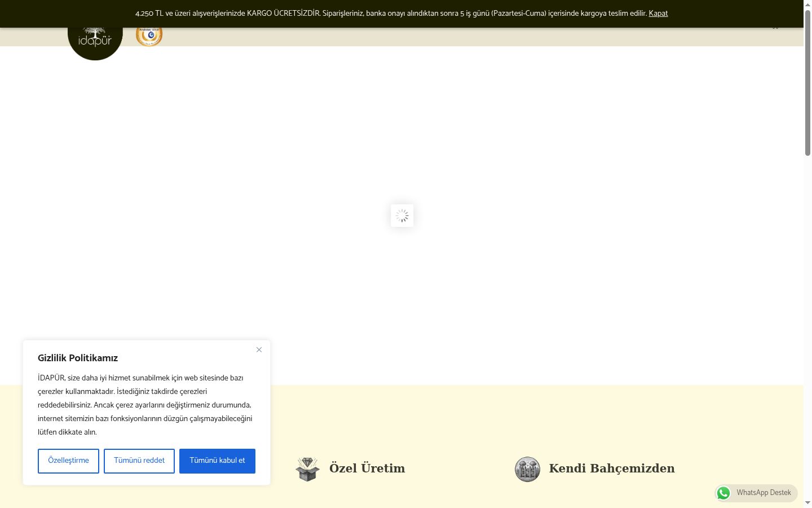Reject all cookies with Tümünü reddet

click(x=139, y=461)
